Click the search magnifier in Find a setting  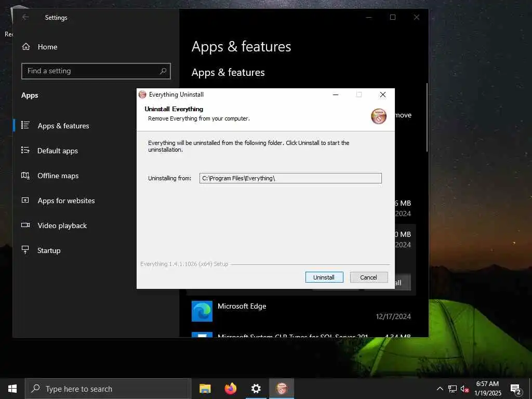pyautogui.click(x=163, y=71)
